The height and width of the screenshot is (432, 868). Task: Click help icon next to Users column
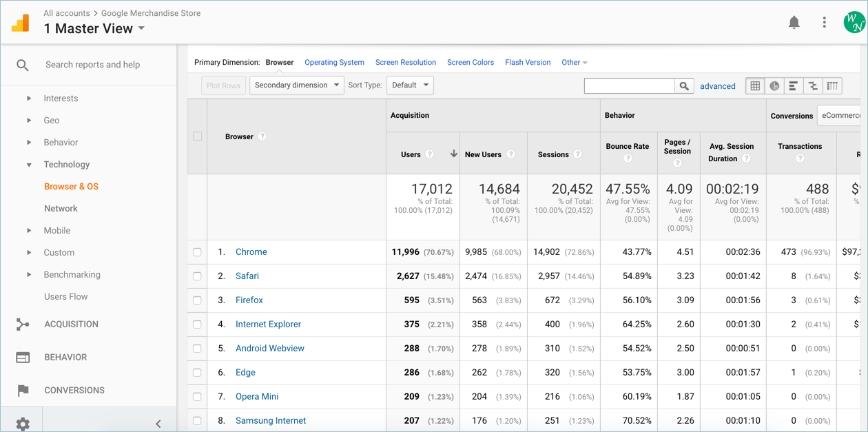tap(430, 154)
